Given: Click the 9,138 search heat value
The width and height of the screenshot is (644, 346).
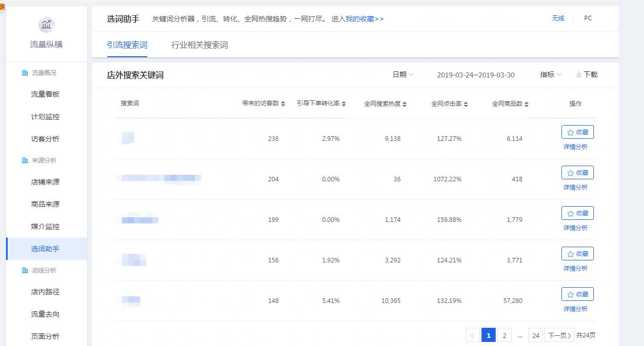Looking at the screenshot, I should click(393, 139).
